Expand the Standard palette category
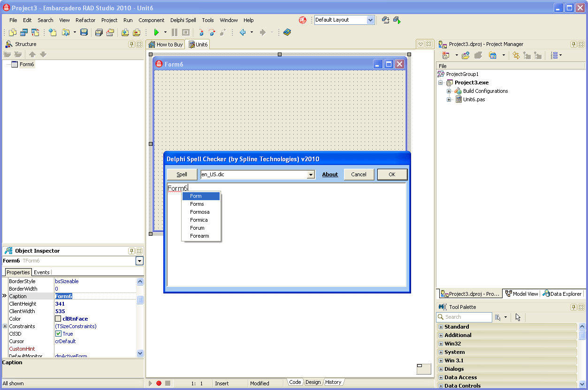 click(441, 327)
